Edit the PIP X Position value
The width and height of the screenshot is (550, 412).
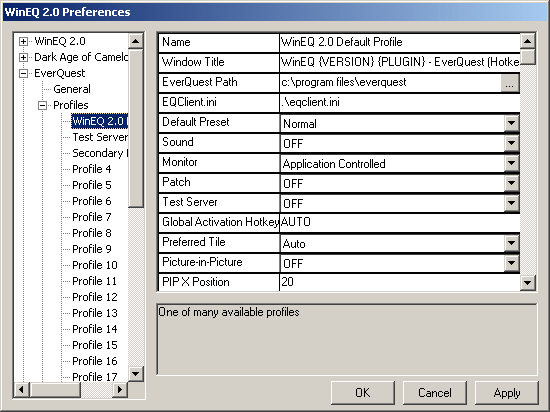click(400, 282)
